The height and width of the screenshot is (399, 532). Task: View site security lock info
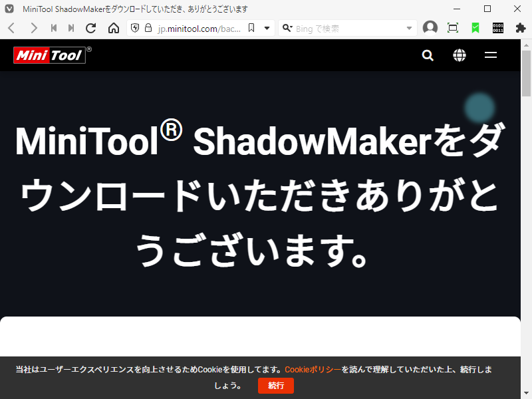point(148,28)
